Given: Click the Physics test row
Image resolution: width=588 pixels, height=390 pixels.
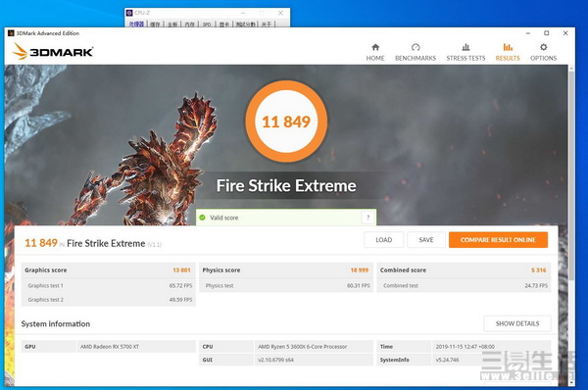Looking at the screenshot, I should click(286, 285).
